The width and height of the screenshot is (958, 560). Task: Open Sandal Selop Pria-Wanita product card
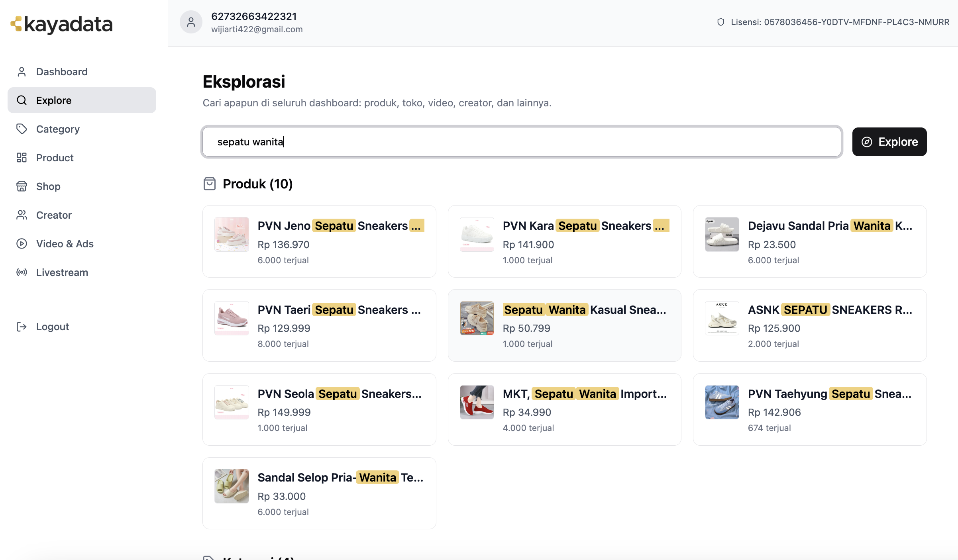click(x=319, y=493)
